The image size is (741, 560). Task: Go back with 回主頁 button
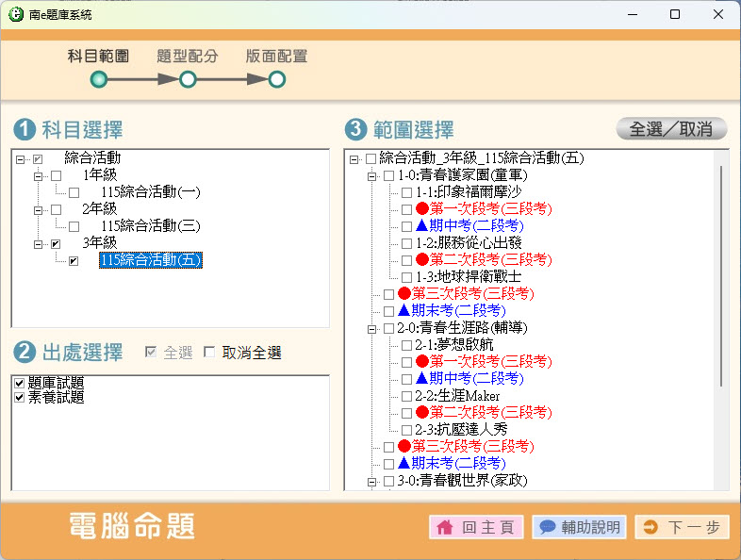tap(476, 527)
